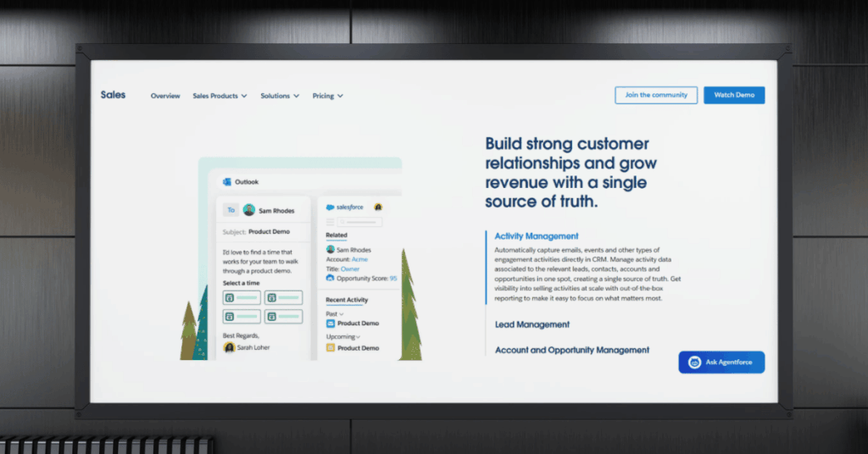868x454 pixels.
Task: Expand the Sales Products dropdown menu
Action: 220,96
